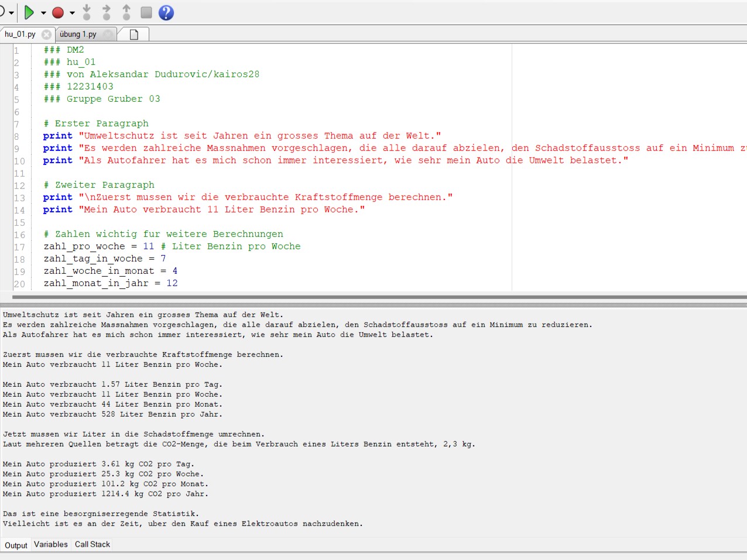Close the hu_01.py tab via its X
This screenshot has width=747, height=560.
[x=47, y=34]
